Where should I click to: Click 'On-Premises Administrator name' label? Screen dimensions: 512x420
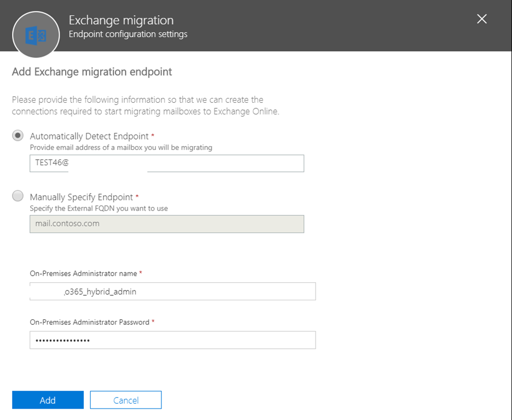(83, 273)
